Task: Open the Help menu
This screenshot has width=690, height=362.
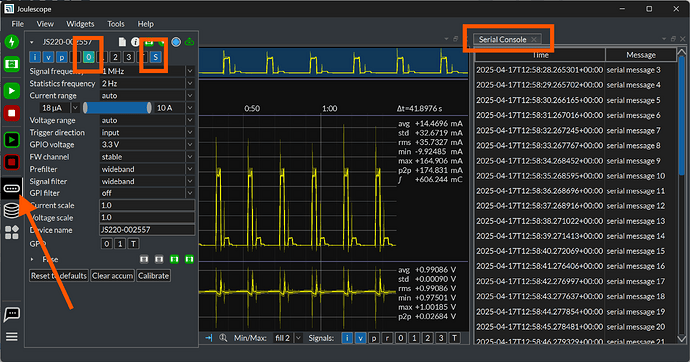Action: pos(146,24)
